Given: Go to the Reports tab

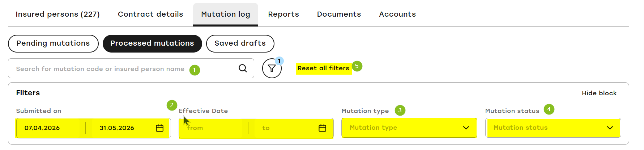Looking at the screenshot, I should coord(283,14).
